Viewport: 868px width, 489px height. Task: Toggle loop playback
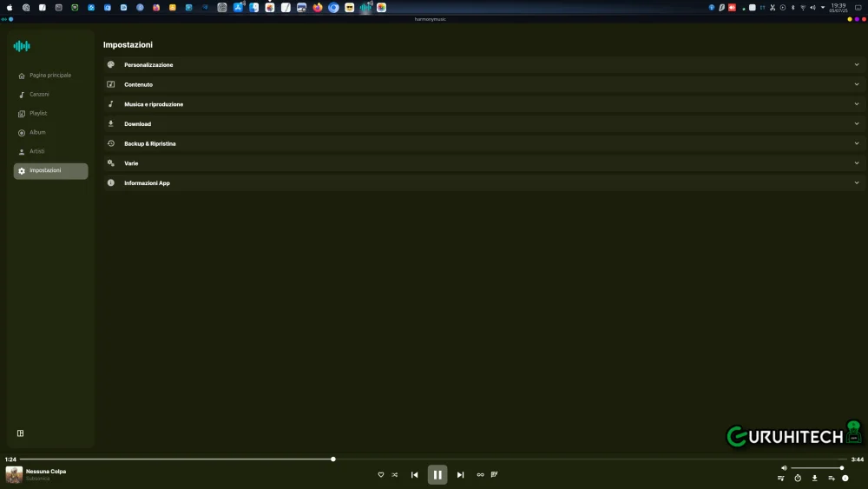(x=480, y=475)
